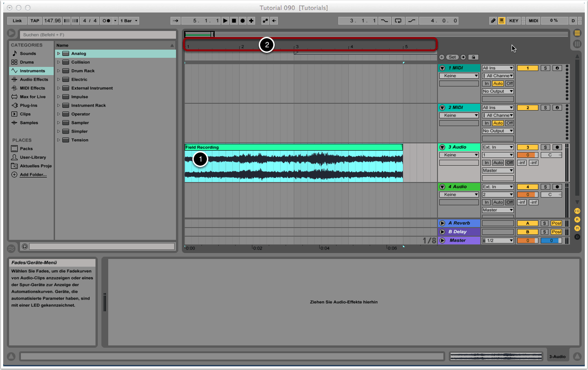This screenshot has width=588, height=370.
Task: Open the quantization menu showing 1 Bar
Action: coord(129,21)
